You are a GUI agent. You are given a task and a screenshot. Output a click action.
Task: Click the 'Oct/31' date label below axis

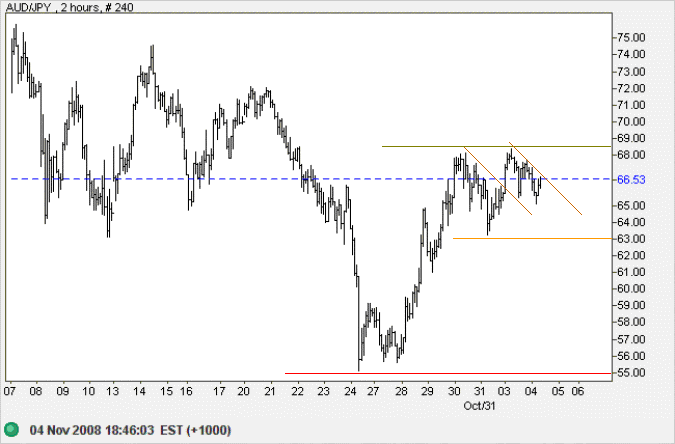click(479, 406)
